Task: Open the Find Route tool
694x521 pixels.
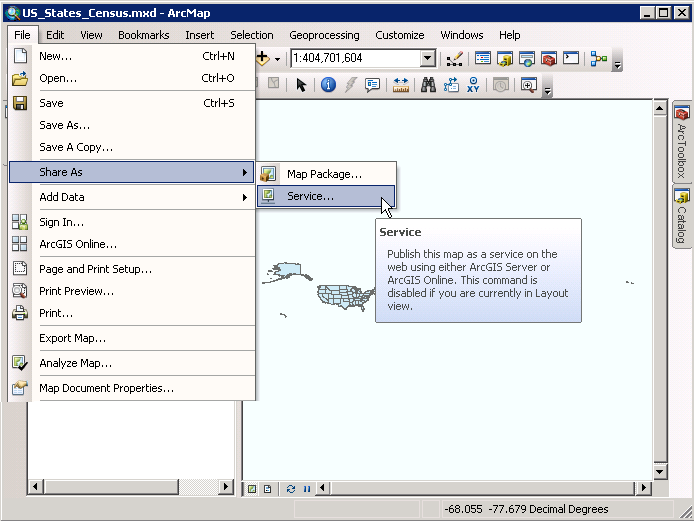Action: coord(451,85)
